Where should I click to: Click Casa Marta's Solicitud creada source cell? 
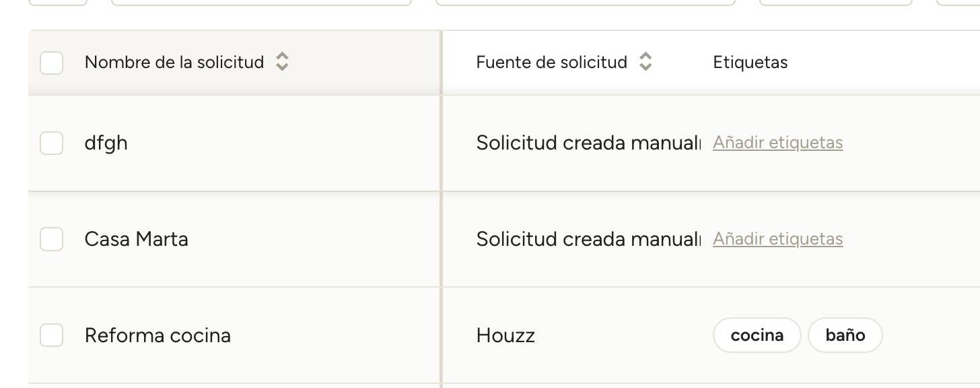(589, 239)
